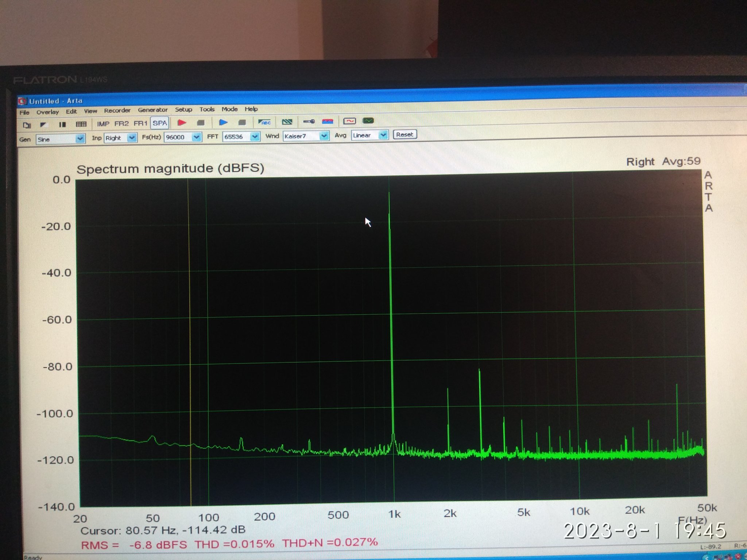The width and height of the screenshot is (747, 560).
Task: Click the RMS = -6.8 dBFS readout
Action: click(134, 545)
